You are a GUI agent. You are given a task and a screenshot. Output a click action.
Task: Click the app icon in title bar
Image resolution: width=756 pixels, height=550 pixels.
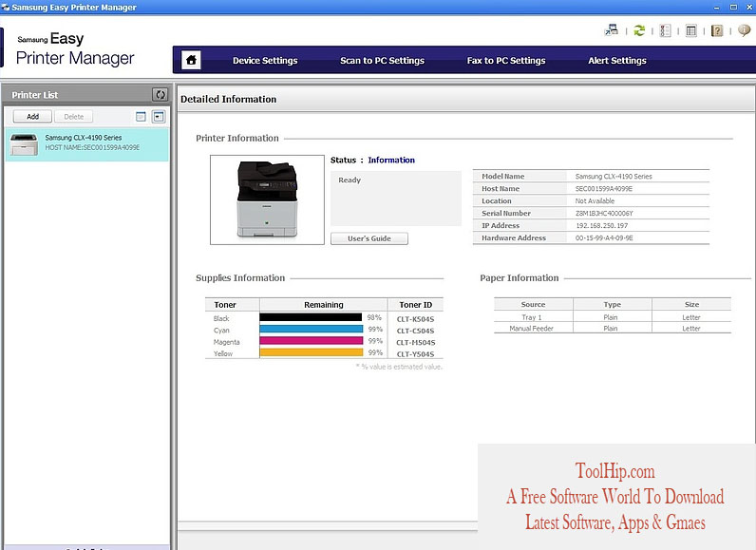pos(6,8)
